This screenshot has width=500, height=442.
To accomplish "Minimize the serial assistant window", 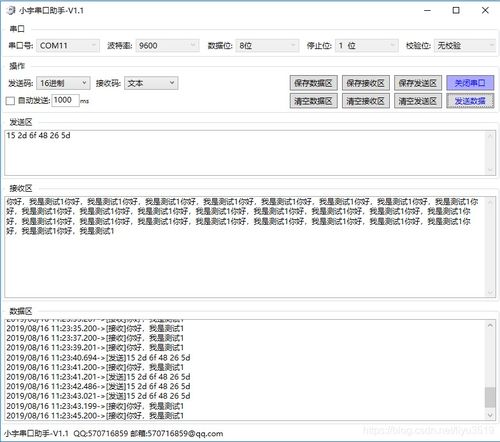I will [427, 10].
